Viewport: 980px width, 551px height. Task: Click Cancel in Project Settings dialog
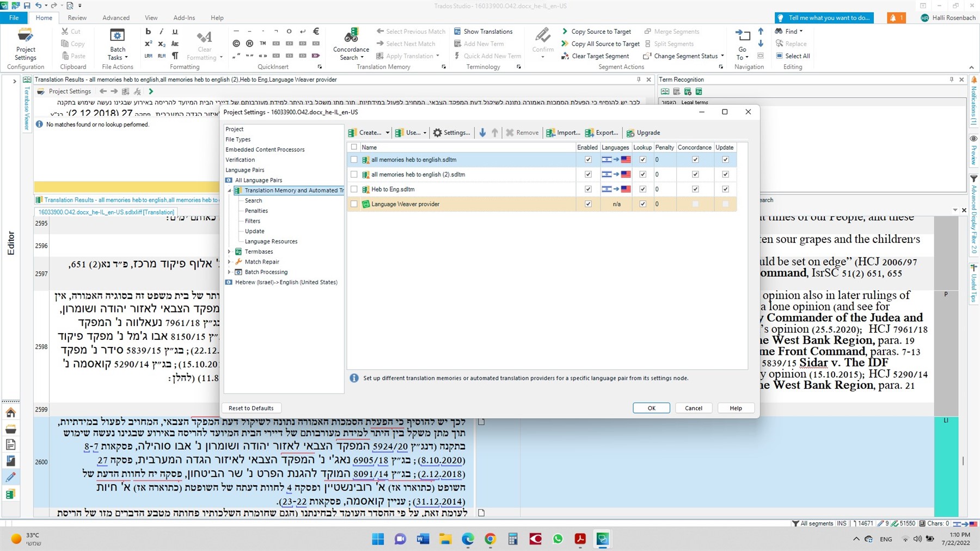[x=694, y=408]
